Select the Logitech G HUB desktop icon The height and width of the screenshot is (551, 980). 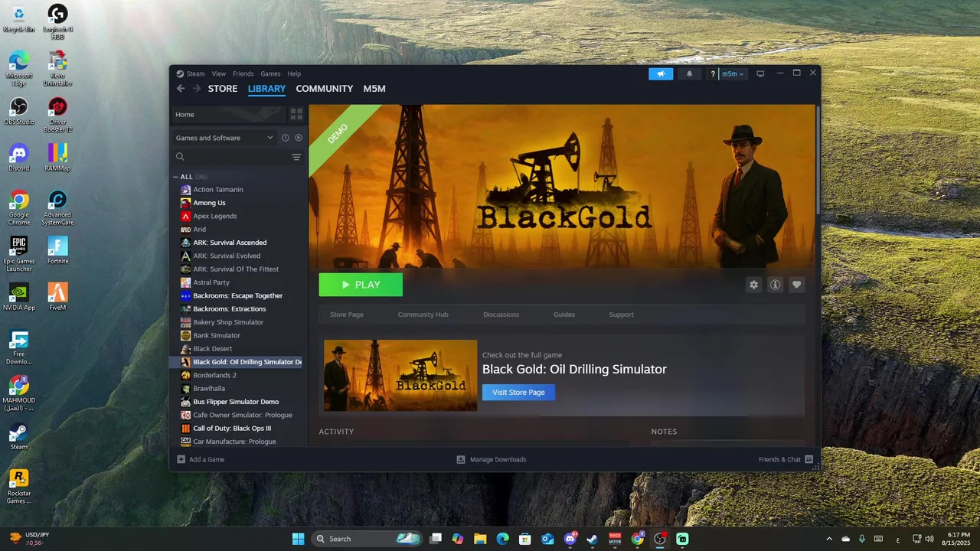pyautogui.click(x=57, y=21)
